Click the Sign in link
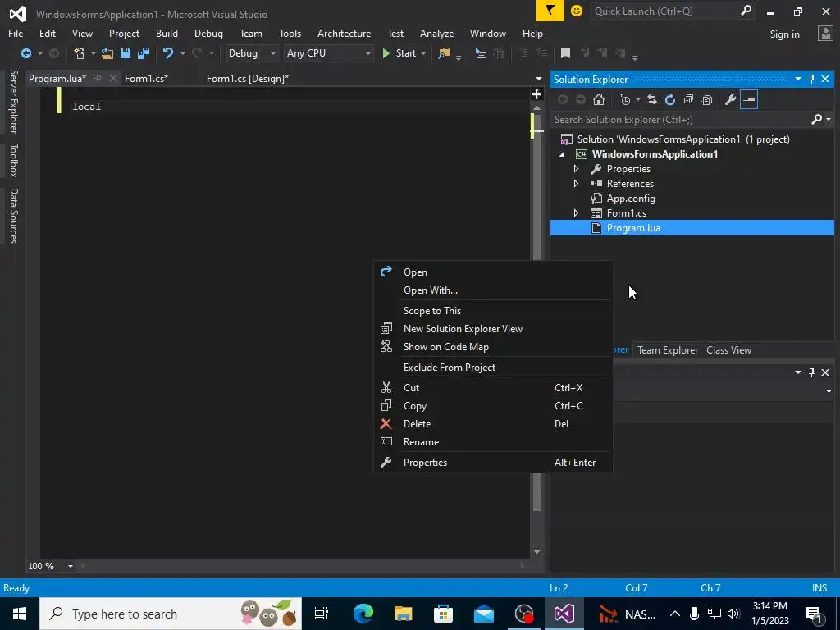The width and height of the screenshot is (840, 630). (x=784, y=34)
